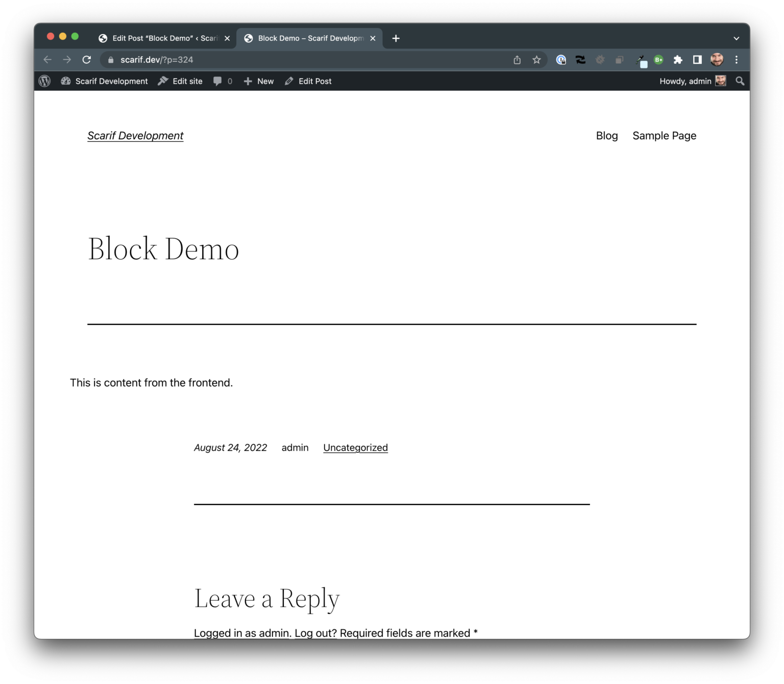Switch to the Edit Post tab

point(158,38)
